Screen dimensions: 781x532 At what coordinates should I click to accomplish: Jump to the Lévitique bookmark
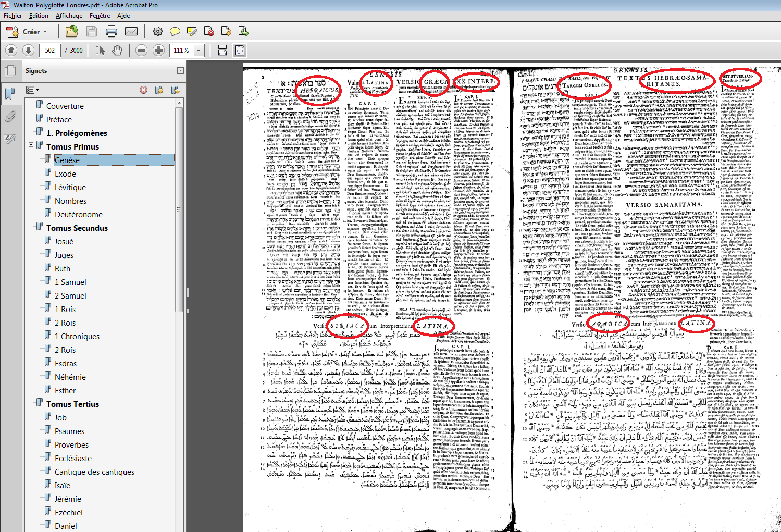70,188
